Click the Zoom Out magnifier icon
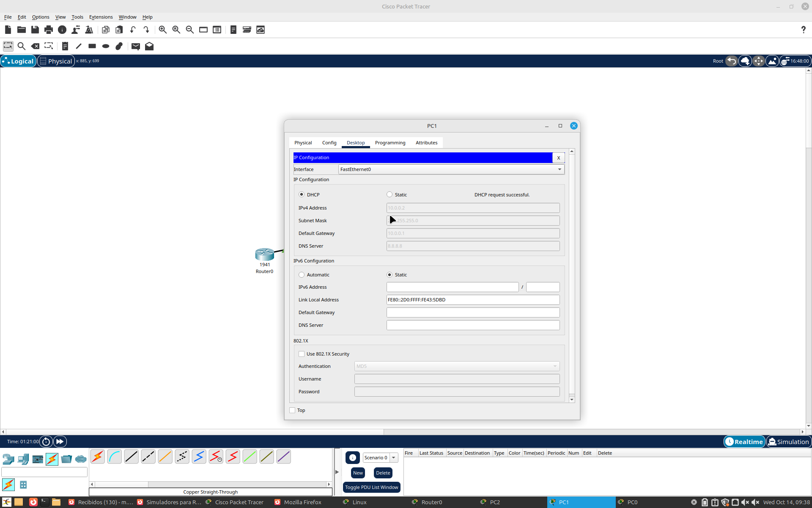Screen dimensions: 812x508 tap(190, 30)
